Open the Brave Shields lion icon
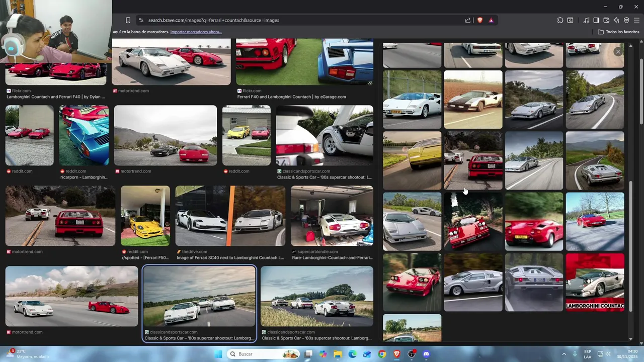The height and width of the screenshot is (362, 644). (x=480, y=20)
